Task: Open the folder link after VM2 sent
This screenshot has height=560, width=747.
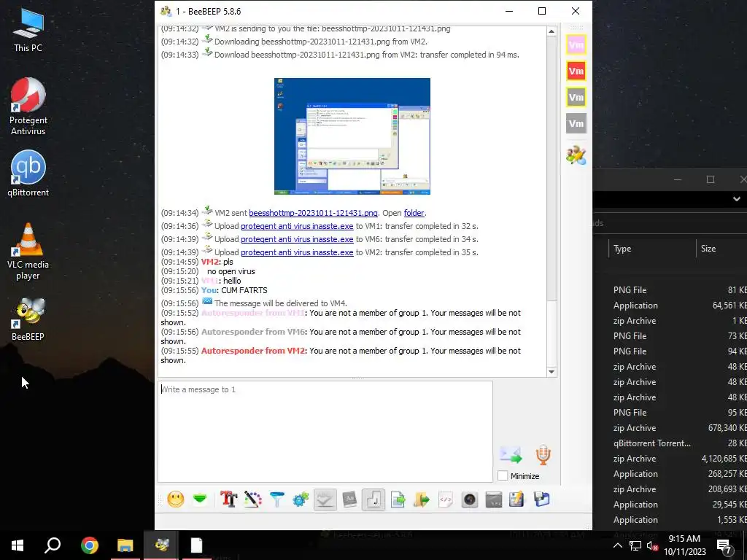Action: 414,213
